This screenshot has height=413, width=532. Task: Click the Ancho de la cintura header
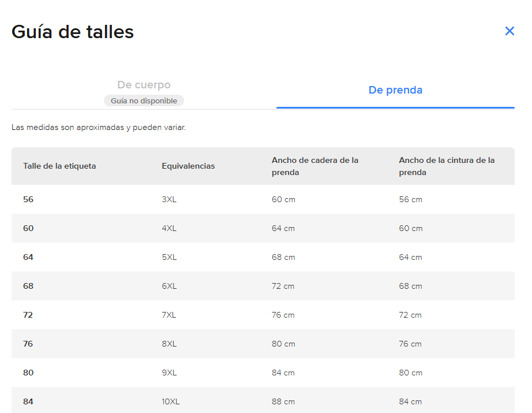(447, 166)
